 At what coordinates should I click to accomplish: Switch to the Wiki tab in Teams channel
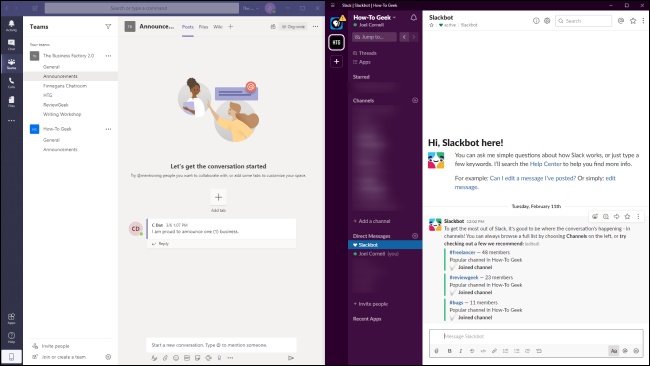pos(218,27)
